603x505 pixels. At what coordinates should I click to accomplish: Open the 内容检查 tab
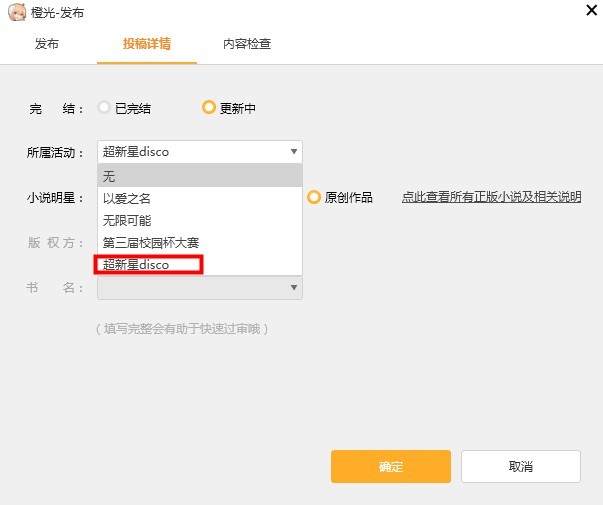(x=246, y=44)
